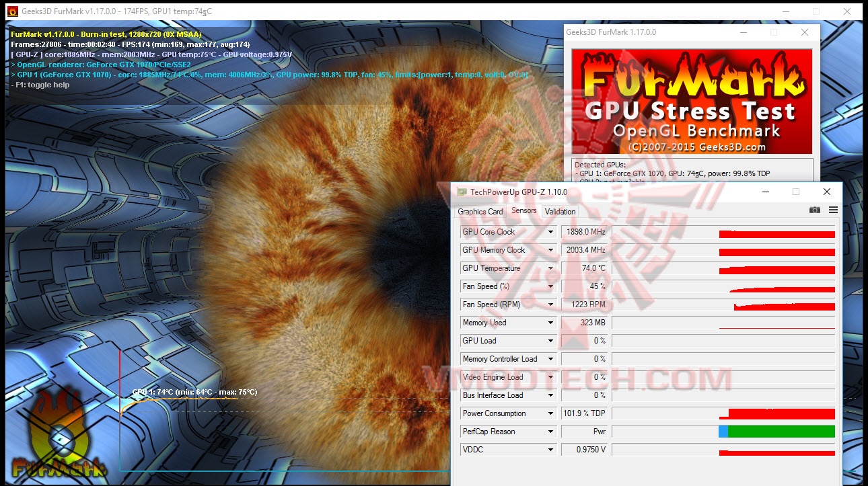Viewport: 868px width, 486px height.
Task: Expand the GPU Memory Clock sensor dropdown
Action: [x=550, y=250]
